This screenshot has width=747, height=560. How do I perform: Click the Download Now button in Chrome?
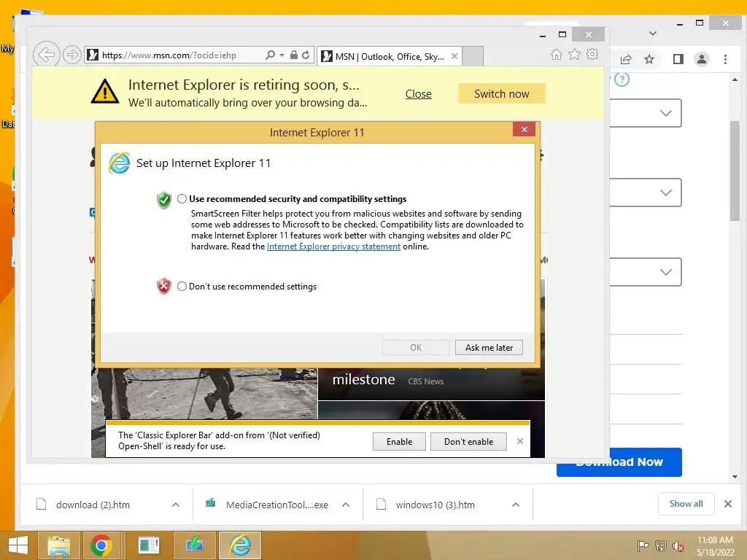pos(619,462)
